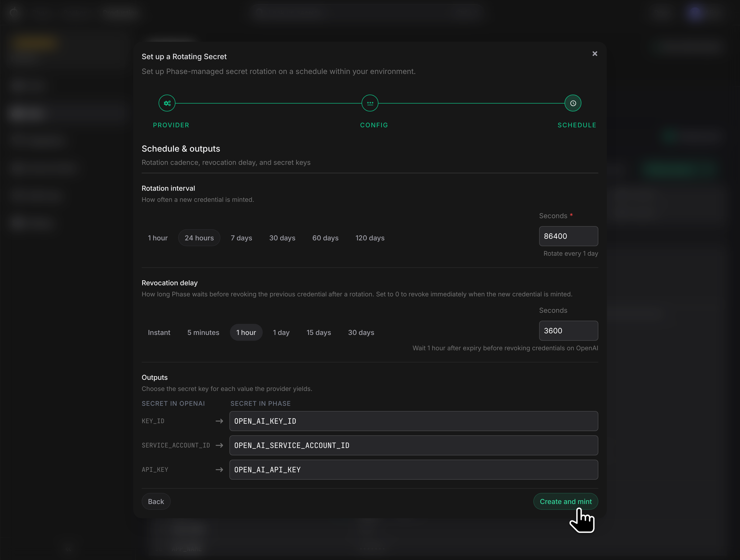The image size is (740, 560).
Task: Select the 7 days rotation interval
Action: (241, 238)
